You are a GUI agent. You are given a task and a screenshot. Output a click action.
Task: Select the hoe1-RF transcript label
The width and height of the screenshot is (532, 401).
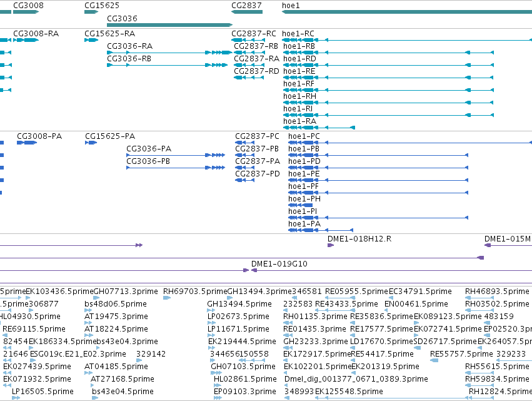pyautogui.click(x=299, y=84)
